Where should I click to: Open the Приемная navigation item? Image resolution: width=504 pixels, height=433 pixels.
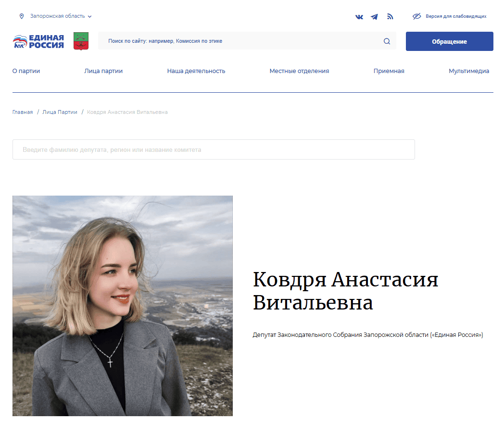389,71
